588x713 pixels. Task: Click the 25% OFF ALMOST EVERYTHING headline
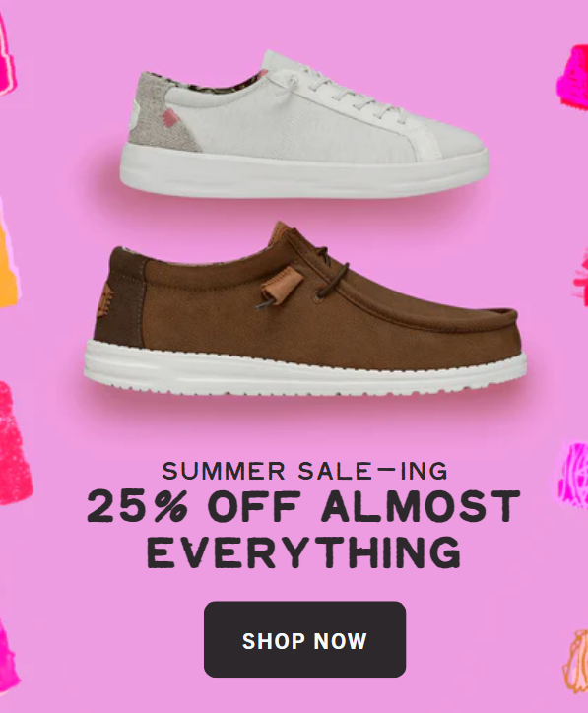pos(303,529)
